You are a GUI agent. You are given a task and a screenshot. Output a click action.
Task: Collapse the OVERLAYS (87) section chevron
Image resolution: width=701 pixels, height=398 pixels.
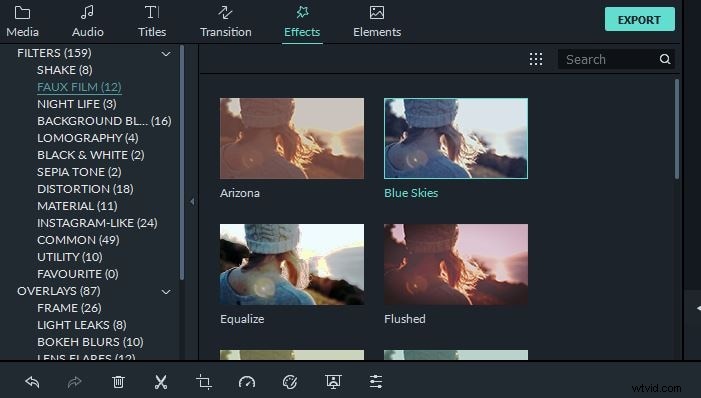pos(166,292)
